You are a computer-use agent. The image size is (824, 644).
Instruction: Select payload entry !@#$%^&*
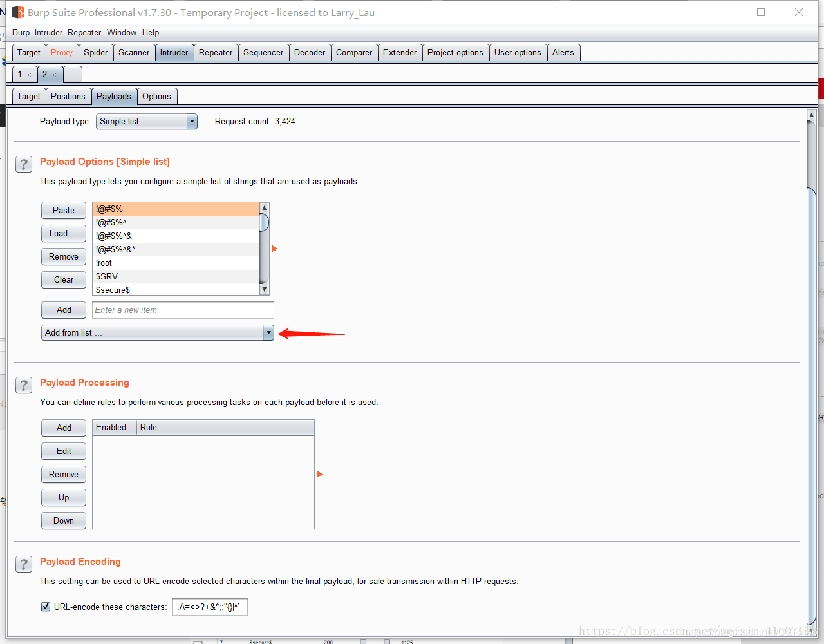176,249
